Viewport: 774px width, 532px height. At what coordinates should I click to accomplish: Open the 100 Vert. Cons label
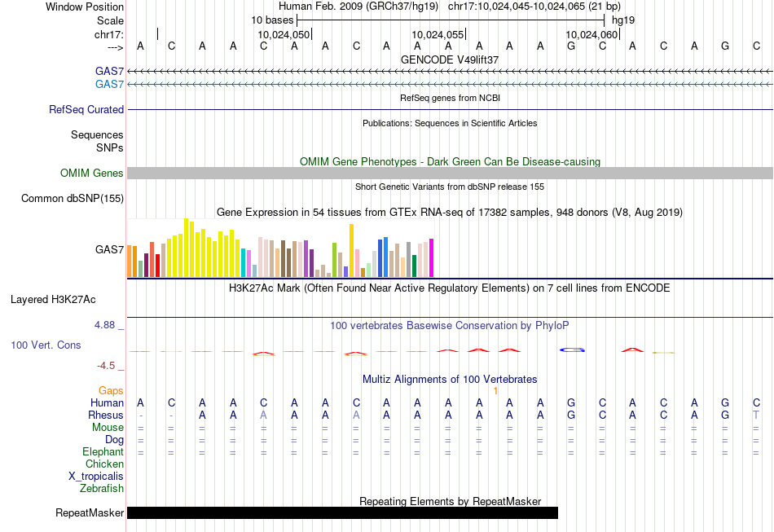coord(46,345)
